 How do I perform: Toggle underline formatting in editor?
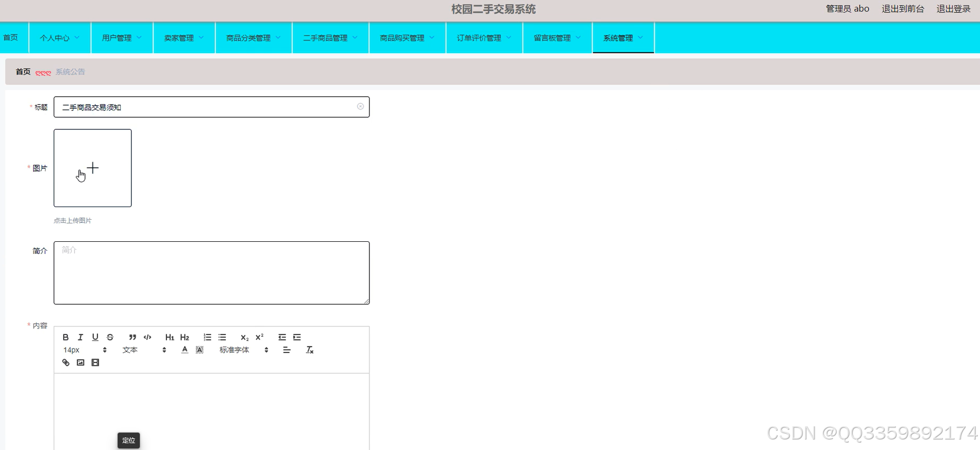tap(95, 337)
